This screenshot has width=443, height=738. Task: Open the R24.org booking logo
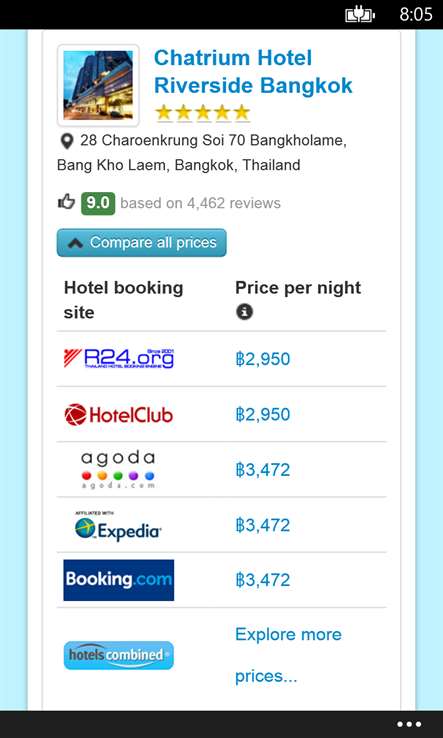tap(119, 359)
